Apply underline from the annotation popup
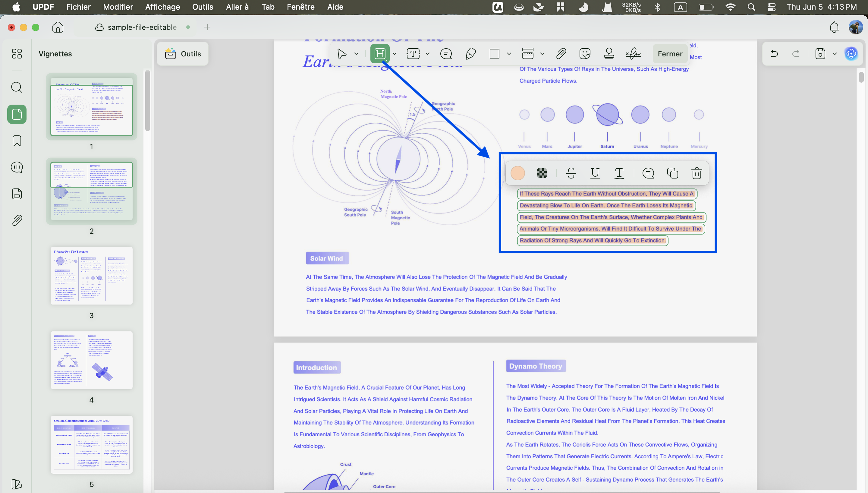 [595, 173]
